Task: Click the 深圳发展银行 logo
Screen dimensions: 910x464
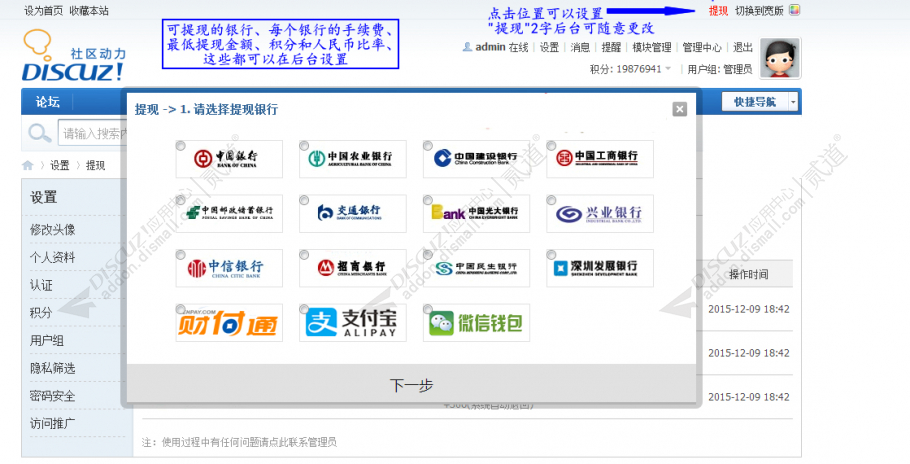Action: [600, 268]
